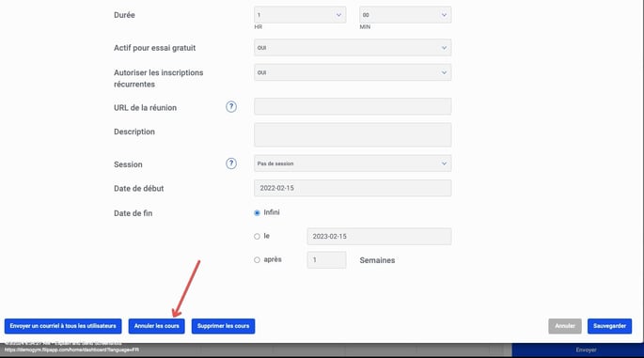Choose the 'après' weeks radio option

pos(257,260)
